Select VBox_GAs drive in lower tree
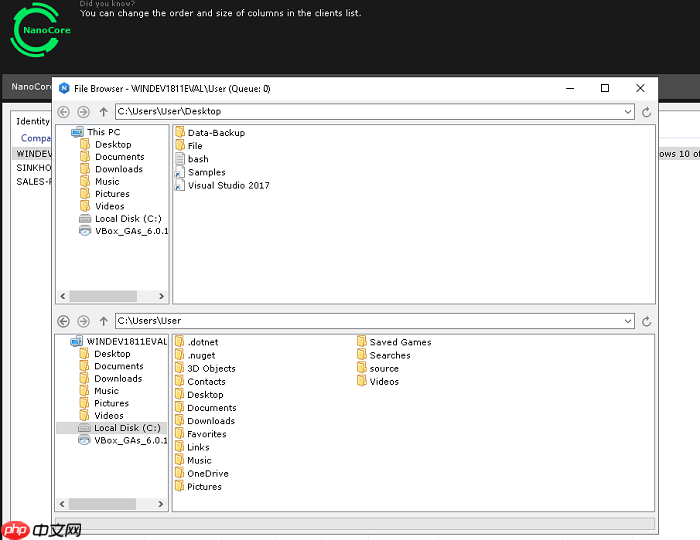 point(123,440)
